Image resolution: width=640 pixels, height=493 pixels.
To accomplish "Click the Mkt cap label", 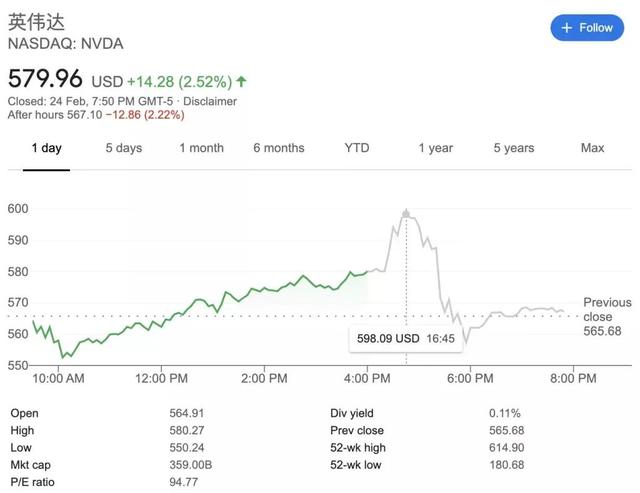I will pyautogui.click(x=31, y=464).
